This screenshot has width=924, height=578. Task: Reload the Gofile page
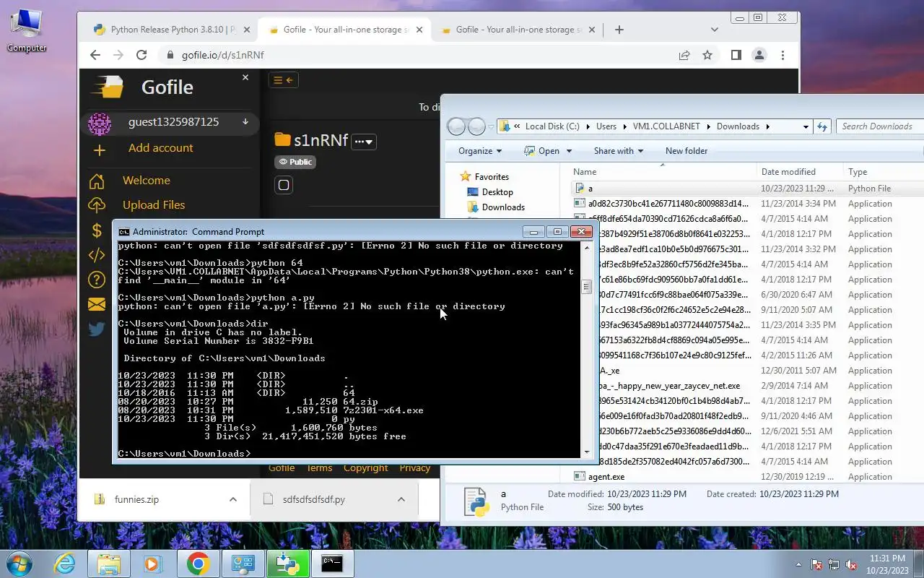click(141, 55)
